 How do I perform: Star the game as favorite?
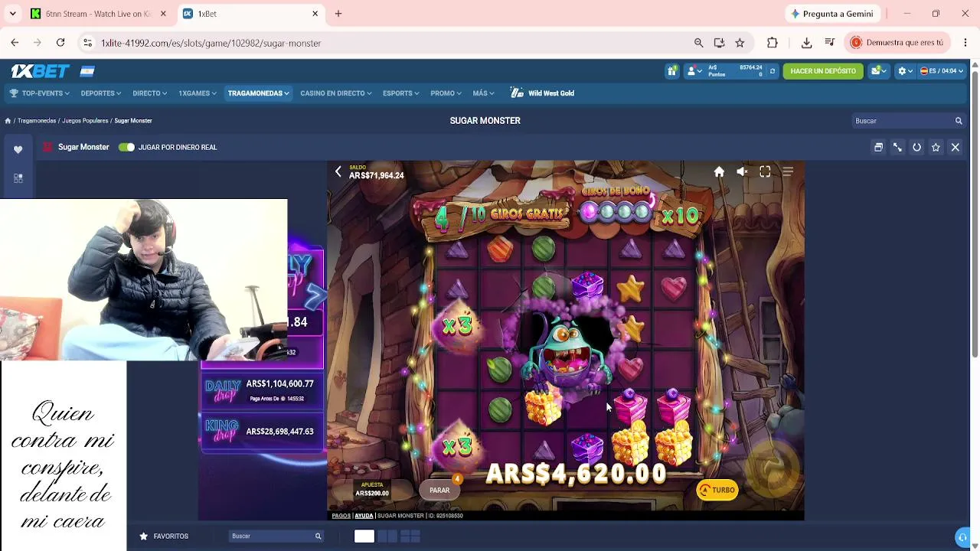tap(936, 147)
